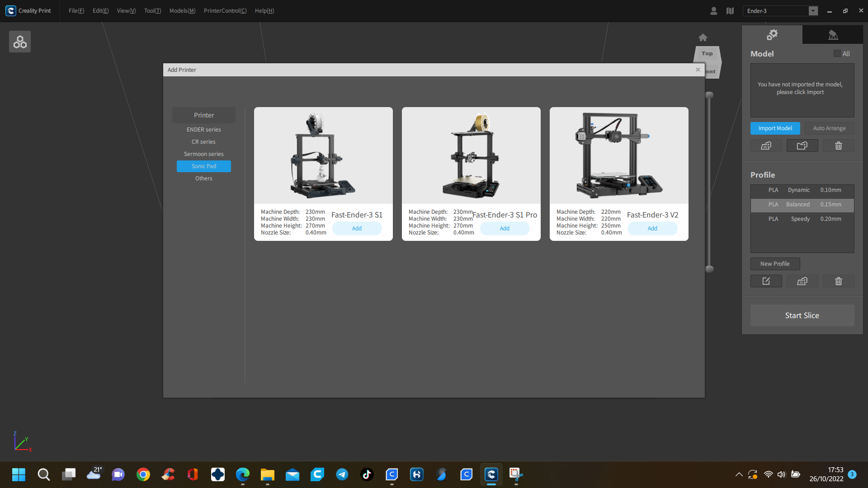Click the home view icon
868x488 pixels.
(x=703, y=38)
